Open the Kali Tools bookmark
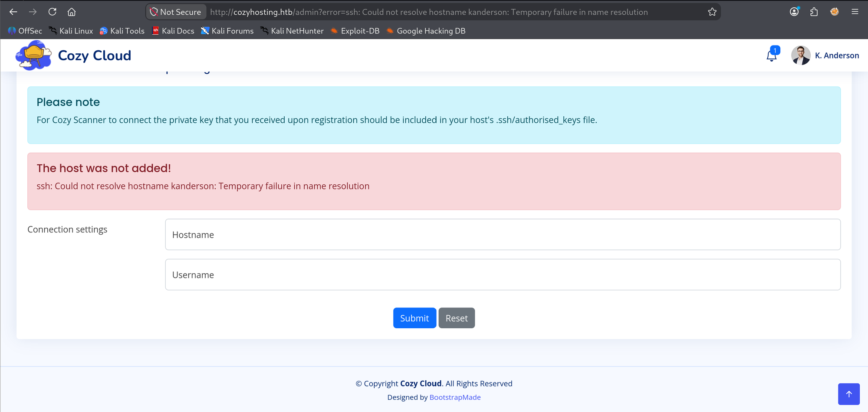868x412 pixels. (122, 31)
